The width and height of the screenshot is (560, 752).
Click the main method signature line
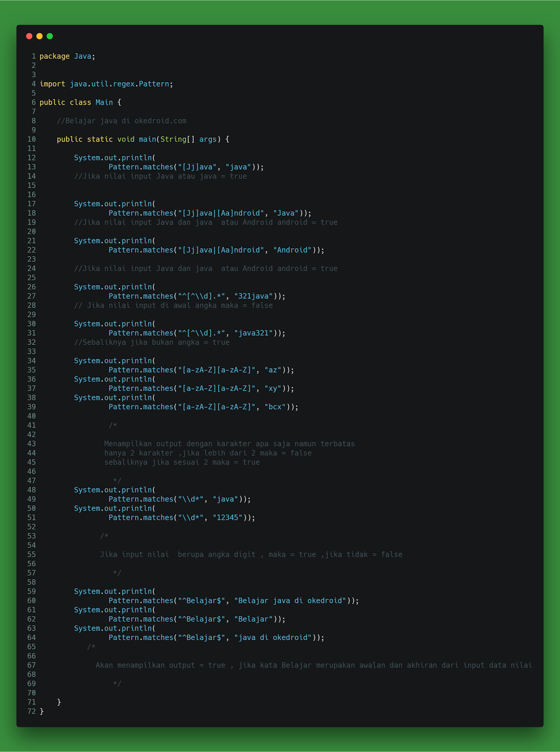pyautogui.click(x=143, y=140)
